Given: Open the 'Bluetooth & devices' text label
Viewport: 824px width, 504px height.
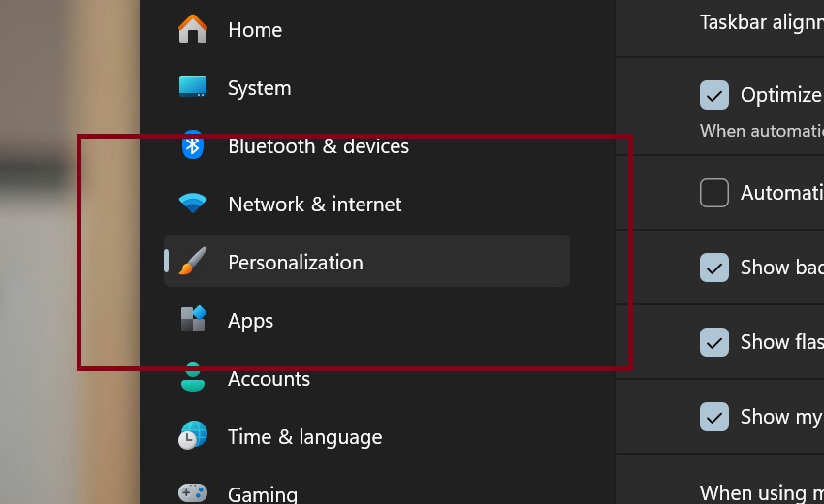Looking at the screenshot, I should [318, 146].
